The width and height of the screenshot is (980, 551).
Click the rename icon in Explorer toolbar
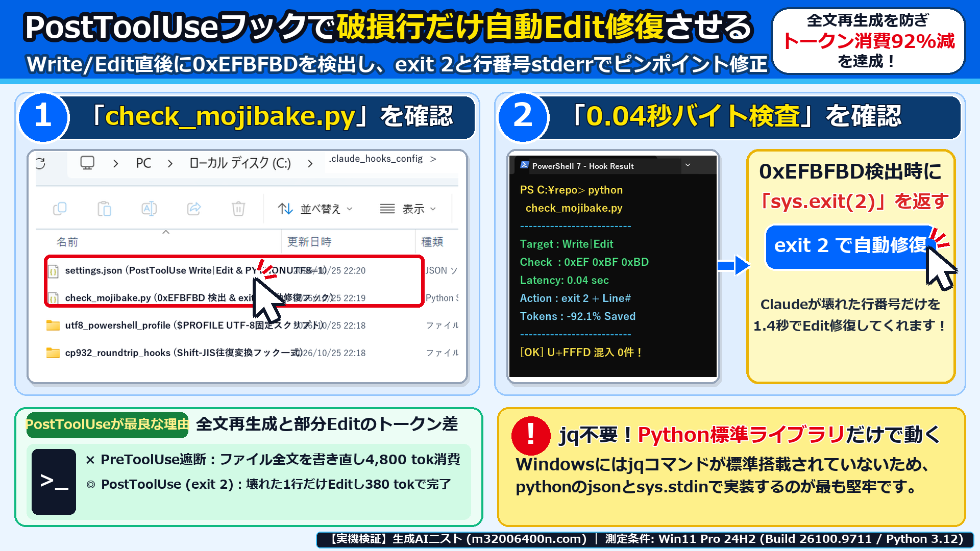point(149,209)
